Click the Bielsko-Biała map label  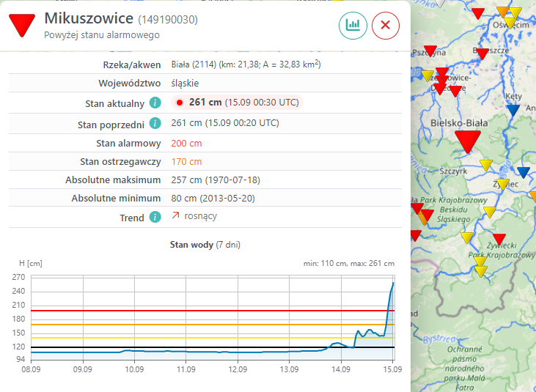(x=459, y=123)
